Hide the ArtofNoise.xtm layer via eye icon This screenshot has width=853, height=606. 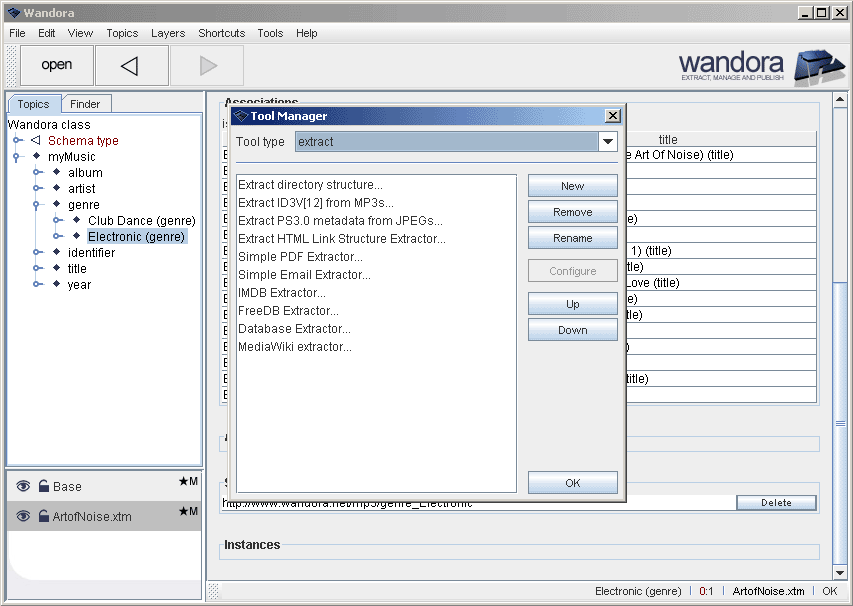(x=23, y=517)
